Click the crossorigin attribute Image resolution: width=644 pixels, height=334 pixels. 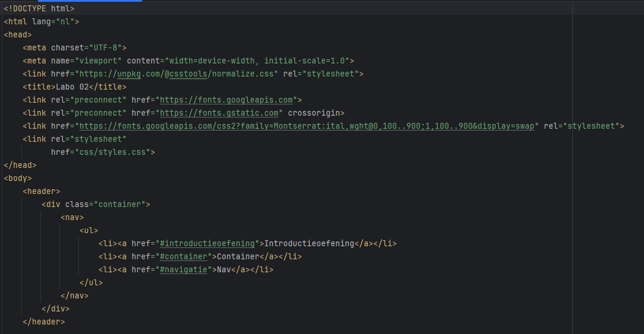(314, 113)
